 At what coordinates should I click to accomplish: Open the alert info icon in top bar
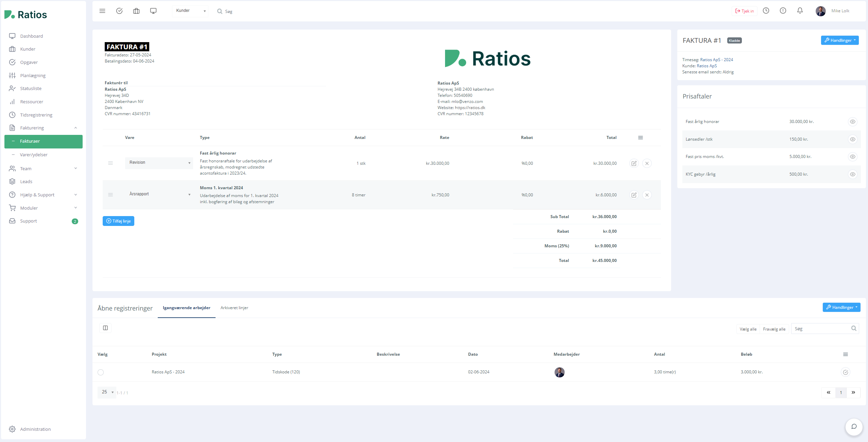click(783, 11)
